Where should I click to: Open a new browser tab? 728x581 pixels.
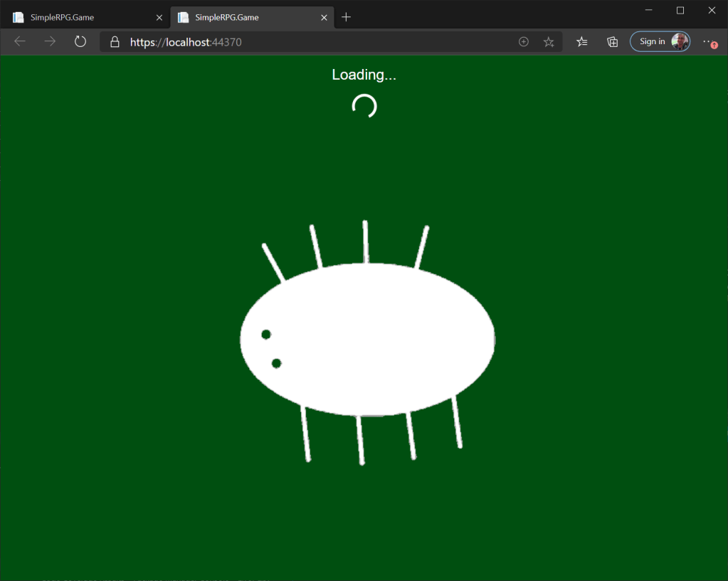(347, 17)
